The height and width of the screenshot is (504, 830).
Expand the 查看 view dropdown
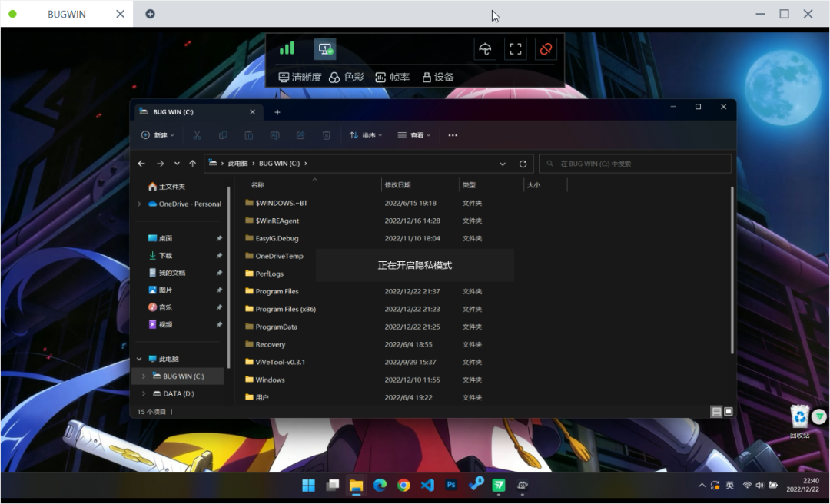pyautogui.click(x=413, y=135)
